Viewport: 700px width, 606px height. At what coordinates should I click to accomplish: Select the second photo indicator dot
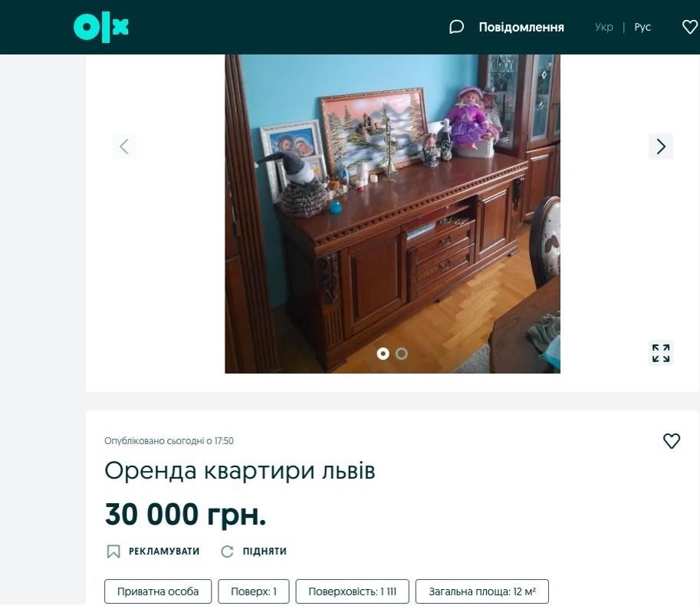point(401,354)
